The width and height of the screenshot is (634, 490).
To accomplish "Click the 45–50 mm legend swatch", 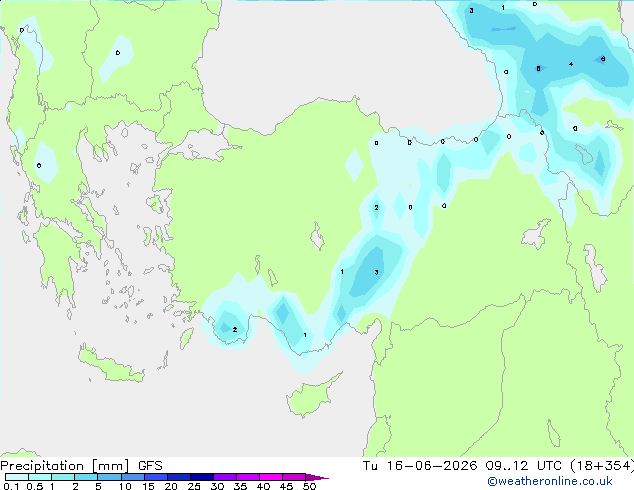I will coord(294,477).
